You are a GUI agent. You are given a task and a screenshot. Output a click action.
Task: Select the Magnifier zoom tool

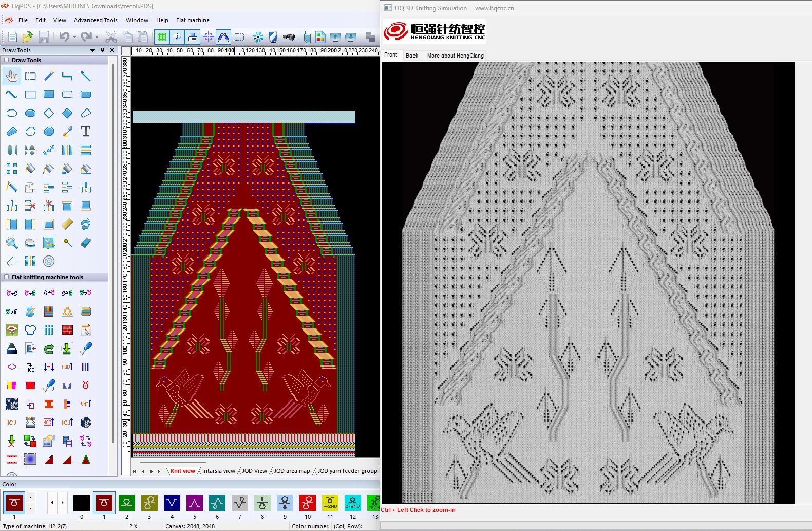(x=12, y=243)
